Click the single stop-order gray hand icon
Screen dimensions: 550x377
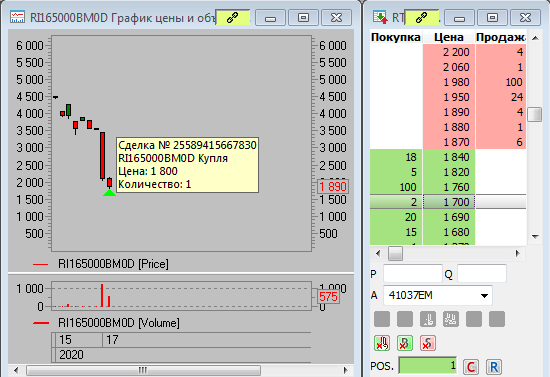click(428, 319)
